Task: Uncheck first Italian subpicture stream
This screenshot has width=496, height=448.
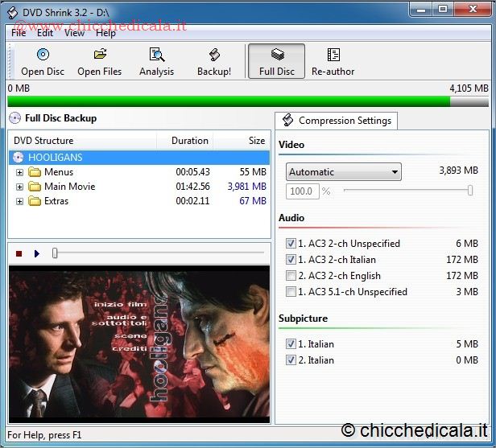Action: pos(291,344)
